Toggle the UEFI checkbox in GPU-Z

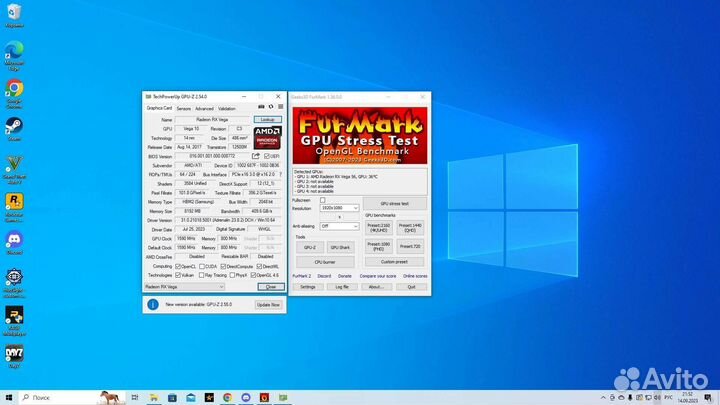[266, 156]
